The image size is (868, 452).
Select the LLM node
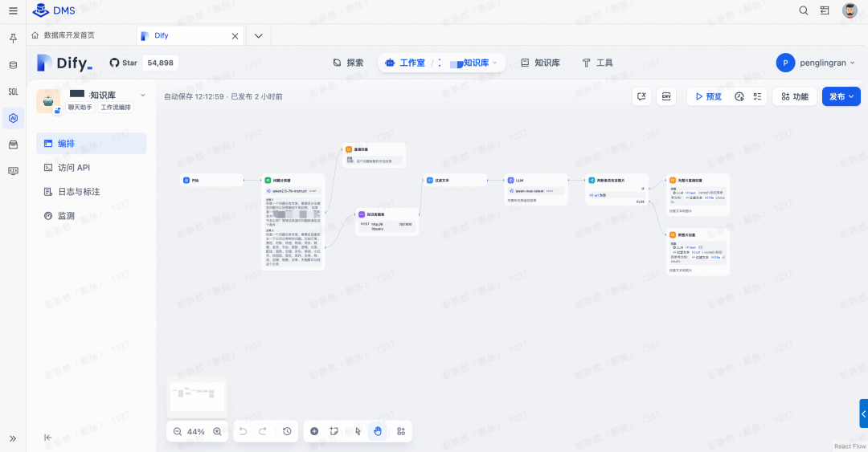[x=536, y=189]
